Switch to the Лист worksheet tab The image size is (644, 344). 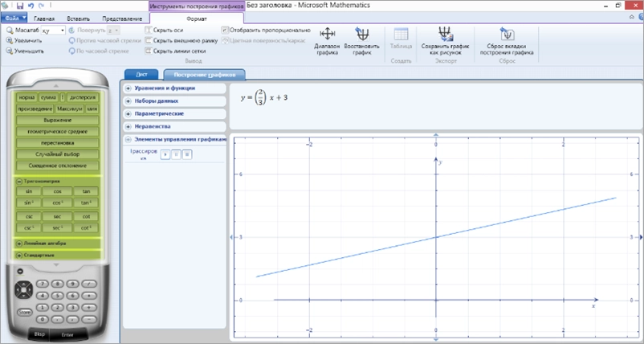[x=141, y=75]
